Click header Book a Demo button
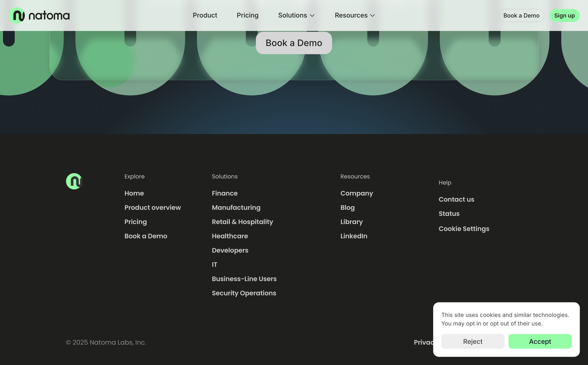The width and height of the screenshot is (588, 365). (521, 15)
